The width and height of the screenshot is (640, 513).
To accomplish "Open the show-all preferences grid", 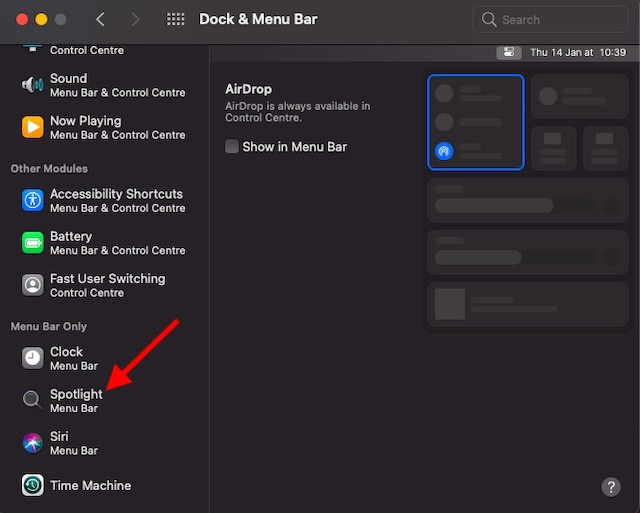I will point(176,19).
